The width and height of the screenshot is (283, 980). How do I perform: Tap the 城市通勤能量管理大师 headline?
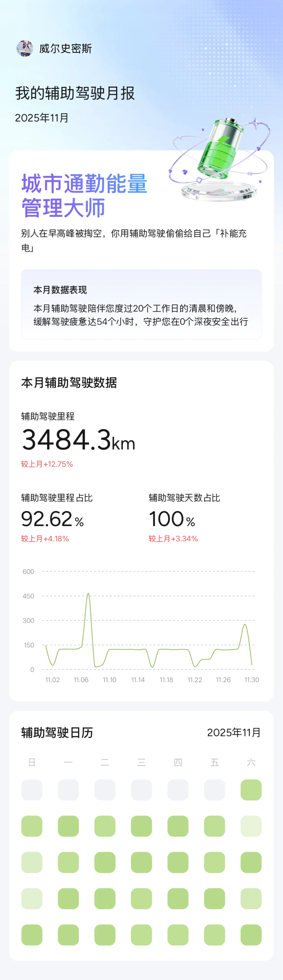point(84,196)
